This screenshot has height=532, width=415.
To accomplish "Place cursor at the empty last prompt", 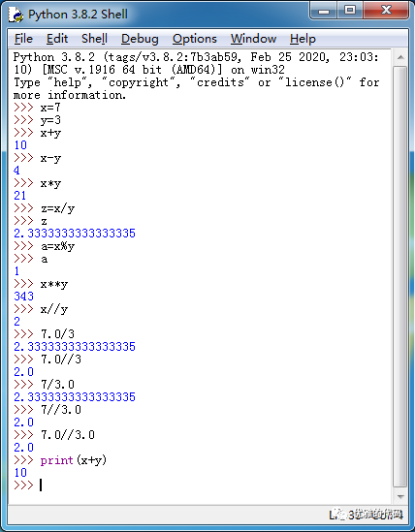I will 41,485.
